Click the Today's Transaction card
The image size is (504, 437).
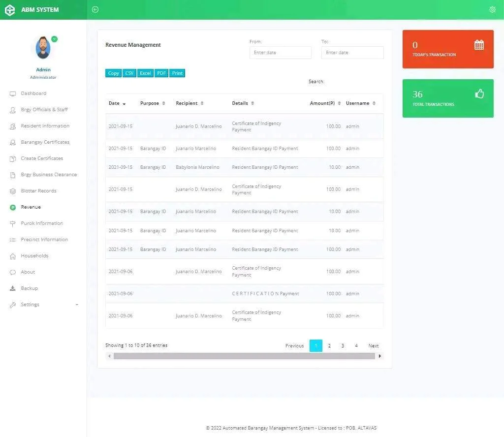(448, 49)
